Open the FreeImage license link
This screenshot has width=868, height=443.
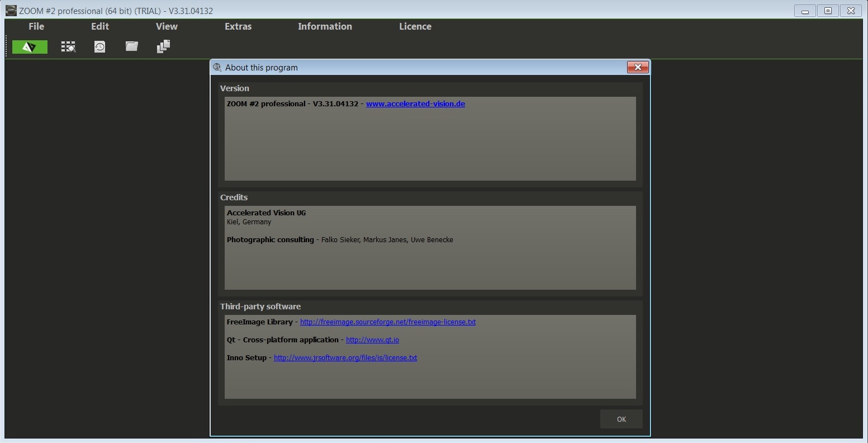pyautogui.click(x=388, y=322)
